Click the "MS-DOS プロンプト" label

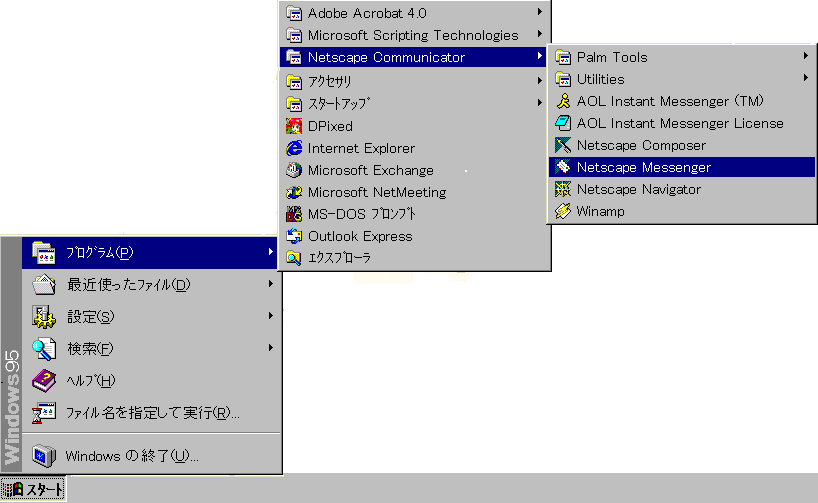point(362,214)
